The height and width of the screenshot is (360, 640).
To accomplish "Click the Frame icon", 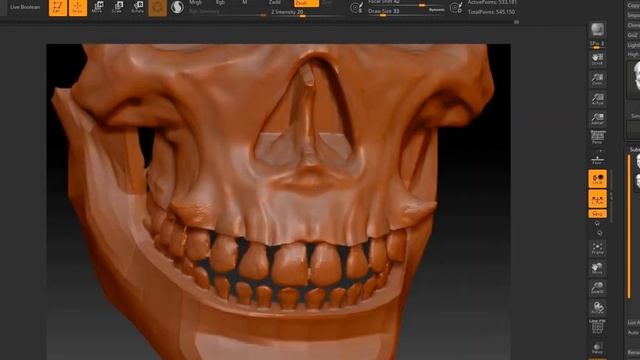I will pos(598,248).
